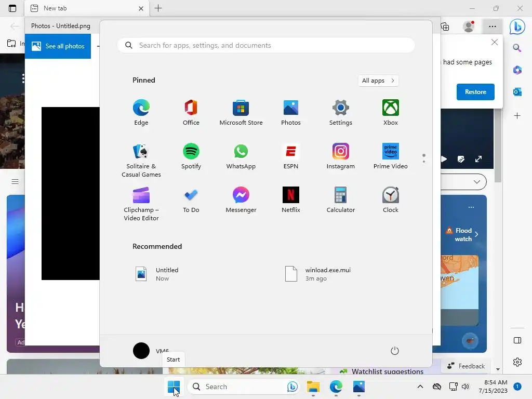Open network icon in system tray
532x399 pixels.
point(453,387)
